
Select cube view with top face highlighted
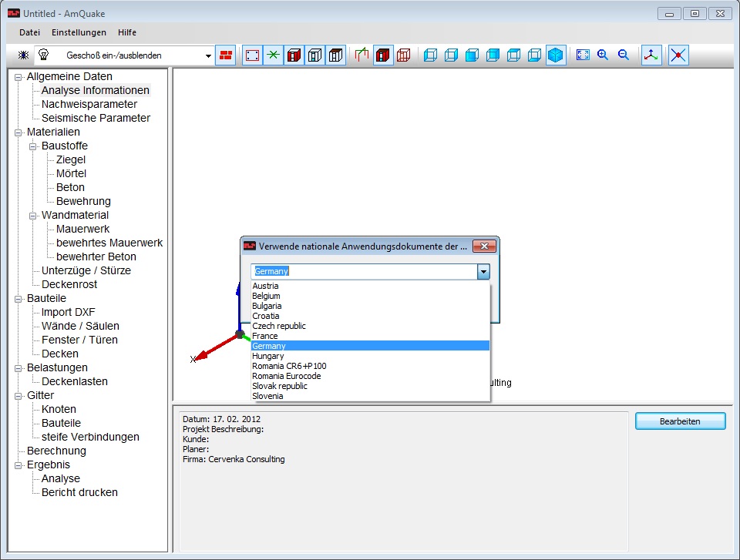pos(513,55)
